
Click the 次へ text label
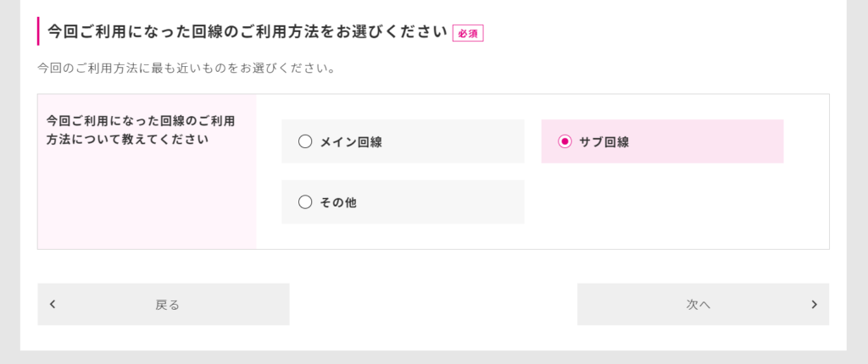tap(698, 304)
